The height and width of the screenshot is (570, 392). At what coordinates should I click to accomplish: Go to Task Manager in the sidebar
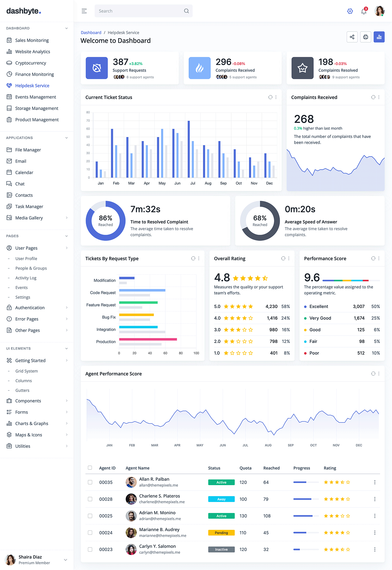29,207
